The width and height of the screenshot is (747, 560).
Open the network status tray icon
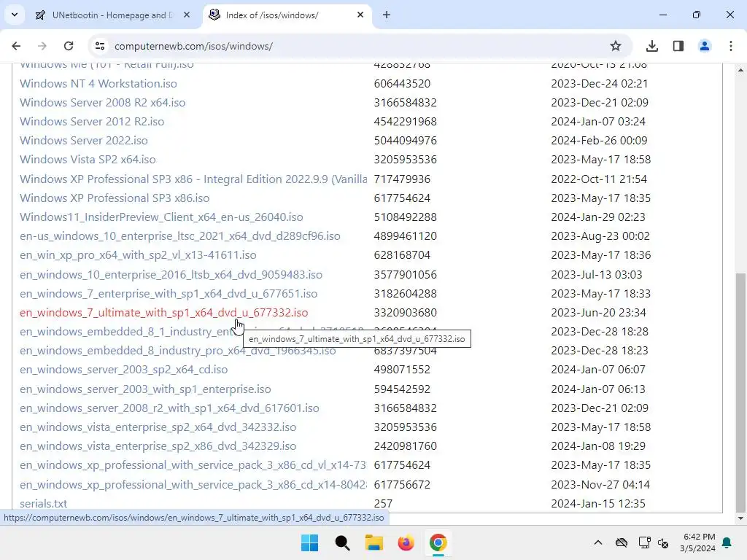click(x=645, y=542)
